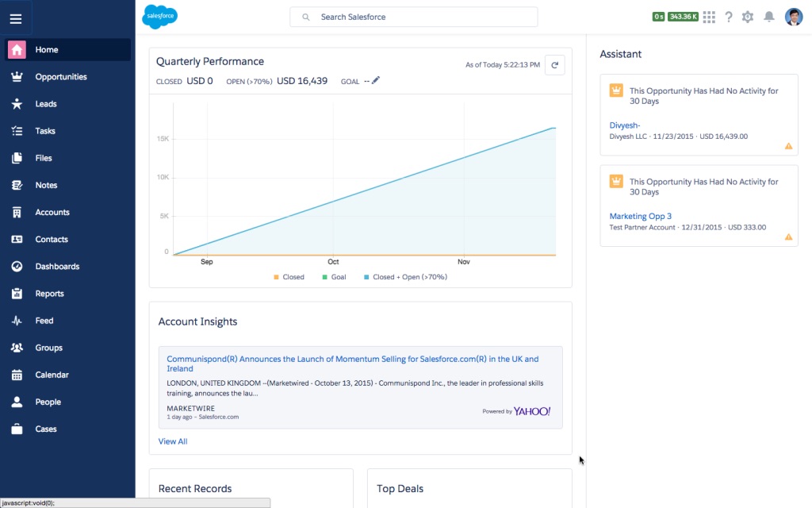Click the Opportunities crown icon in sidebar
Image resolution: width=812 pixels, height=508 pixels.
point(17,77)
